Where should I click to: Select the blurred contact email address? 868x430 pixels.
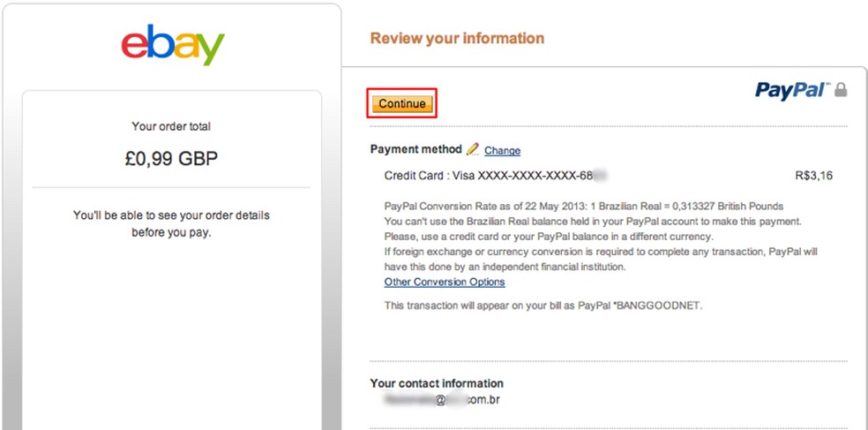[x=442, y=400]
